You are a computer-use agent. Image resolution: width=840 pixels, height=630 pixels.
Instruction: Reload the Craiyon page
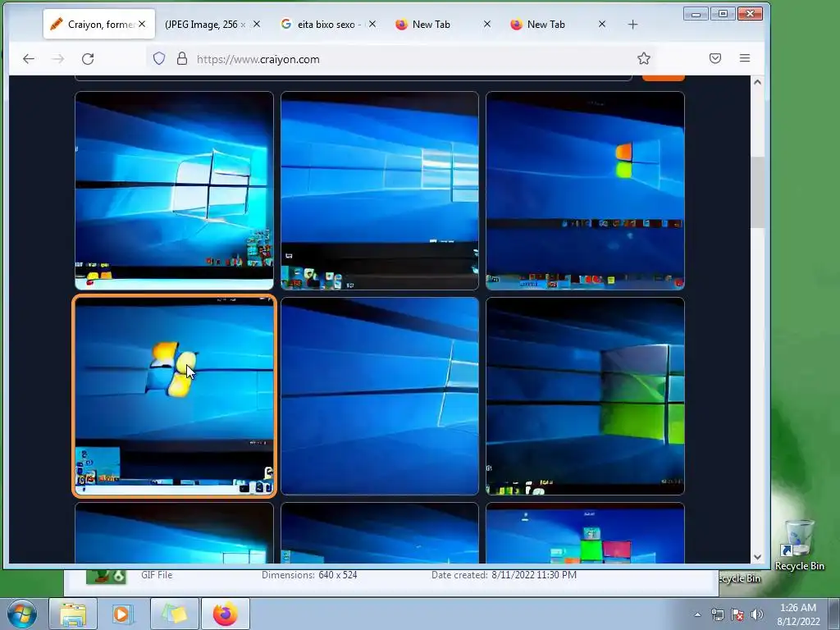pos(88,59)
